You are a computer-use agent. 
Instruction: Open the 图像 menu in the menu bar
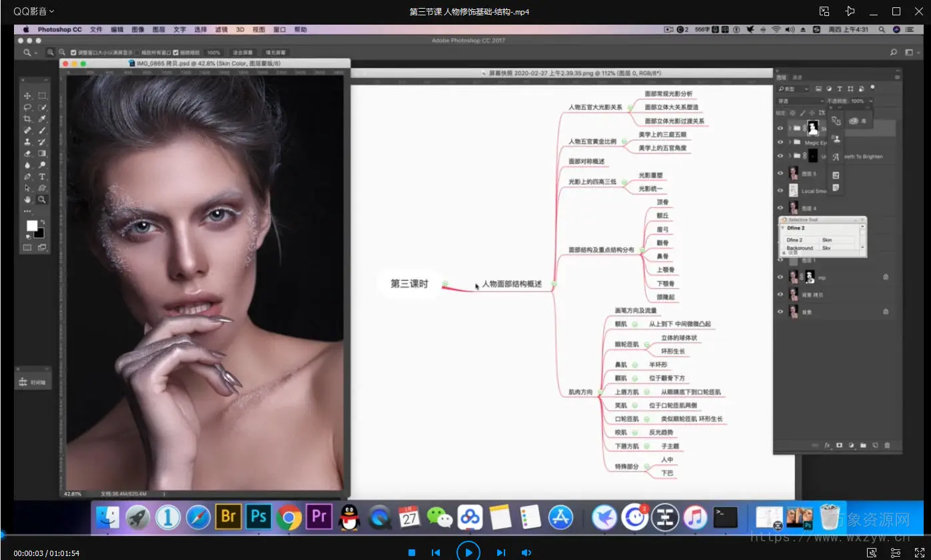point(138,29)
